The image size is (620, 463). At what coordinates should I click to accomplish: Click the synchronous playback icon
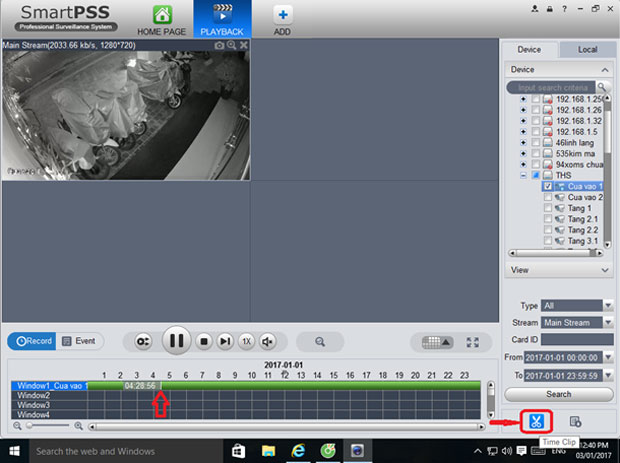coord(144,341)
